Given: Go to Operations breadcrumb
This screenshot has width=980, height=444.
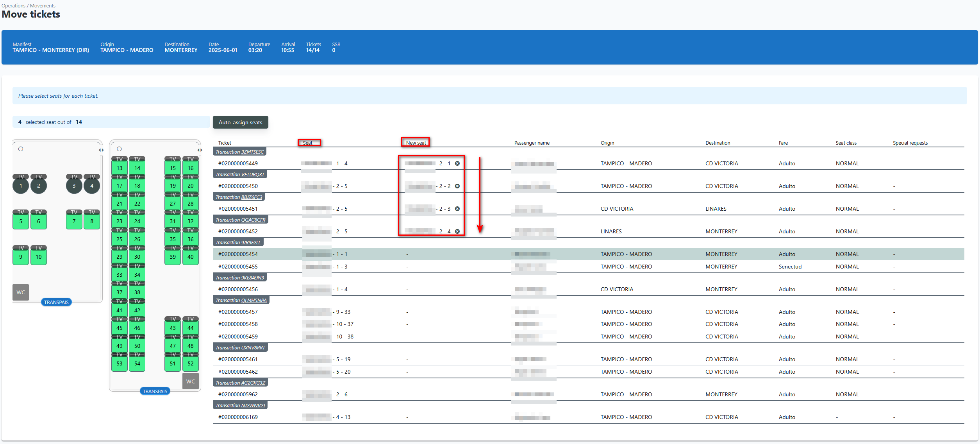Looking at the screenshot, I should (13, 6).
